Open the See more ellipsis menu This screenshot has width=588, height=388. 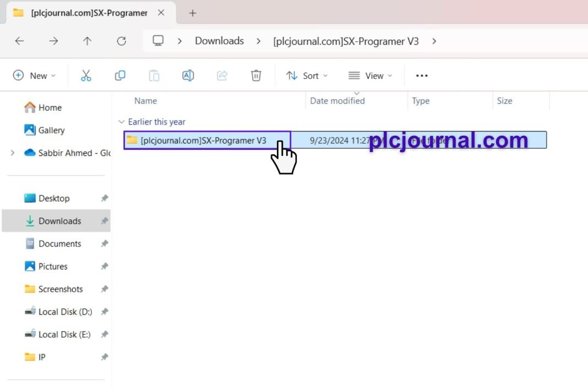pyautogui.click(x=422, y=76)
